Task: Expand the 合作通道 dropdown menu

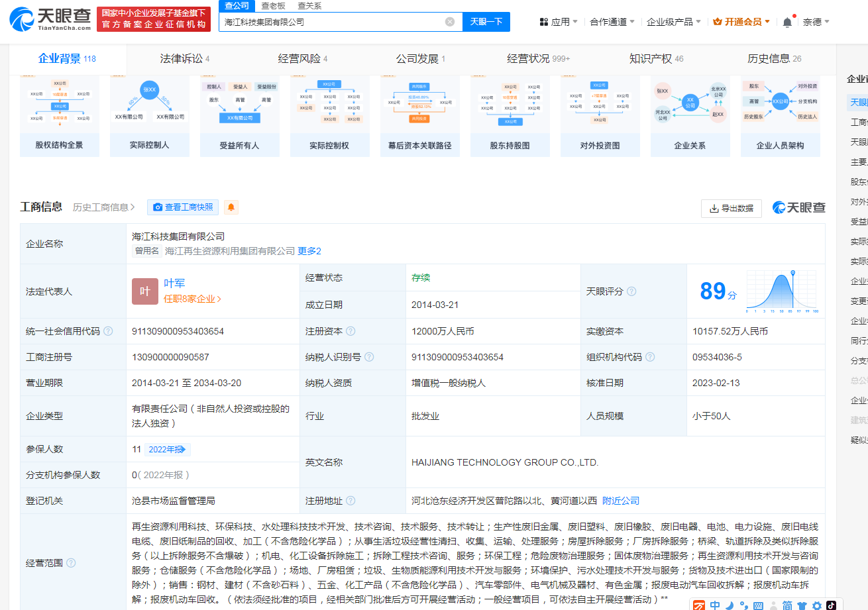Action: (612, 22)
